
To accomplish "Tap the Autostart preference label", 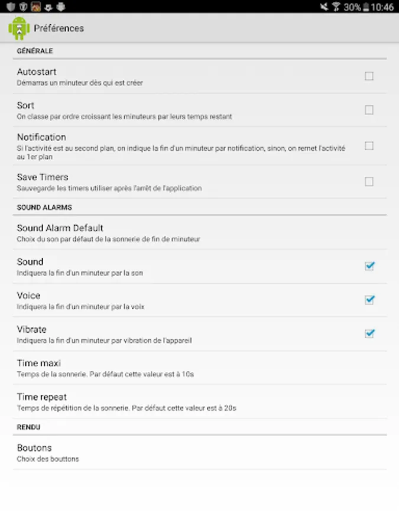I will [x=37, y=72].
